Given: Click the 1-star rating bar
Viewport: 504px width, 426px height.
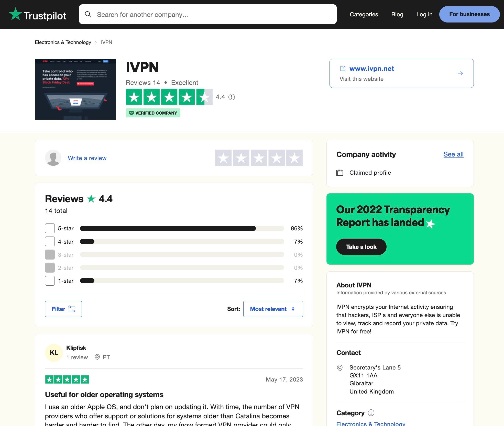Looking at the screenshot, I should click(x=182, y=281).
